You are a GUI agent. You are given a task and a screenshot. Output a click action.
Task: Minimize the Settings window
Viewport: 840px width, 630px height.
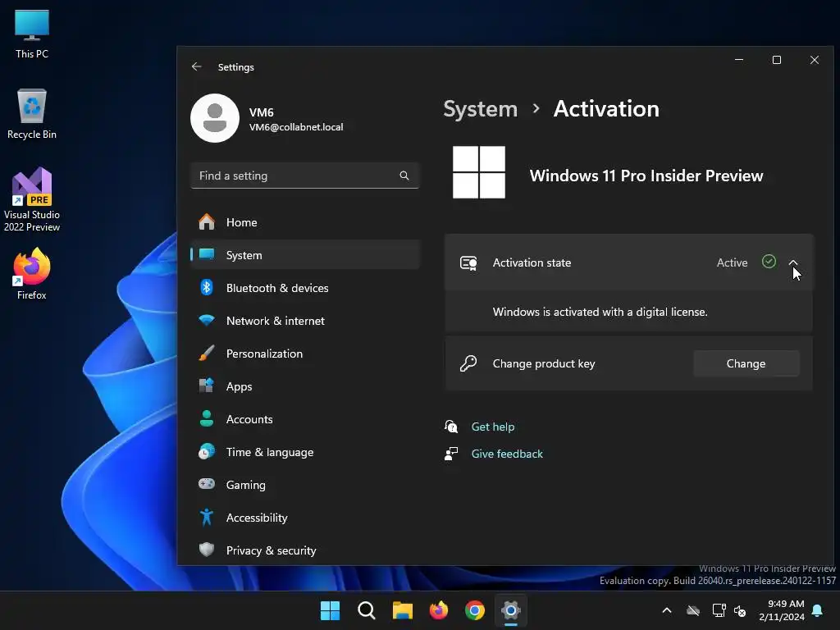click(739, 60)
